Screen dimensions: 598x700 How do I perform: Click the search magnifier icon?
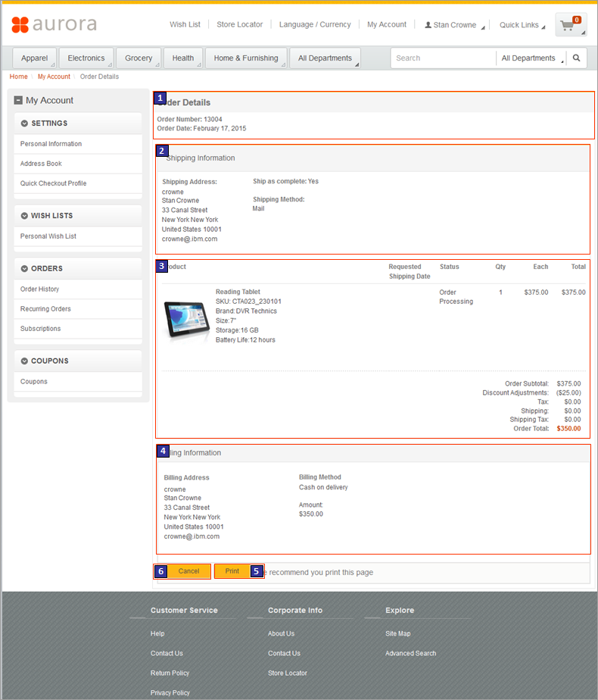[576, 58]
